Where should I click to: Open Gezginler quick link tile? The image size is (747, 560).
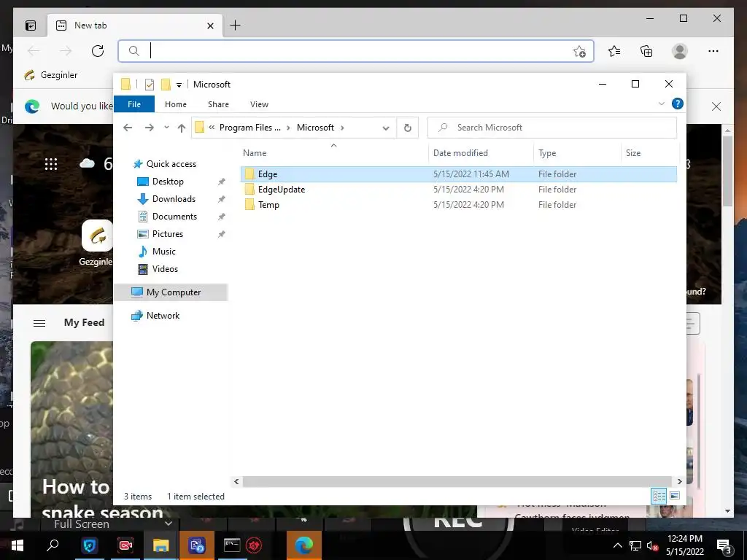pos(97,236)
